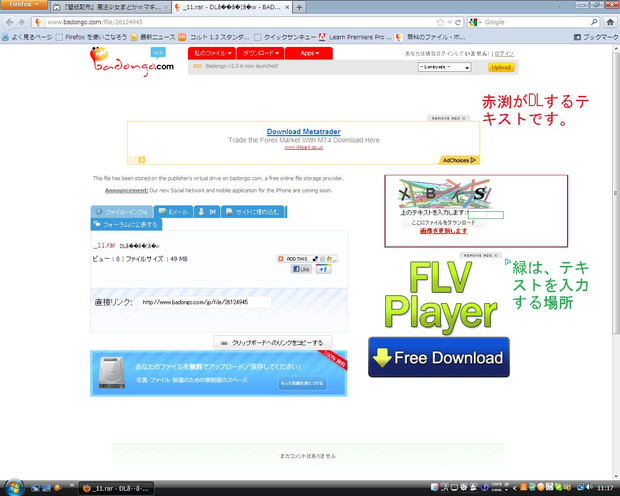Bookmark this page with the star icon
The width and height of the screenshot is (620, 496).
(x=440, y=22)
